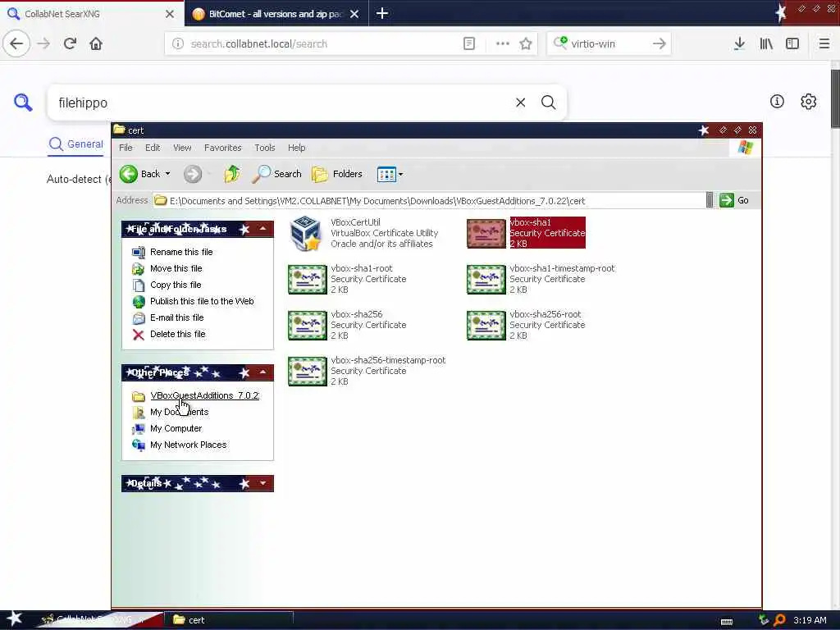
Task: Click E-mail this file task
Action: [x=177, y=317]
